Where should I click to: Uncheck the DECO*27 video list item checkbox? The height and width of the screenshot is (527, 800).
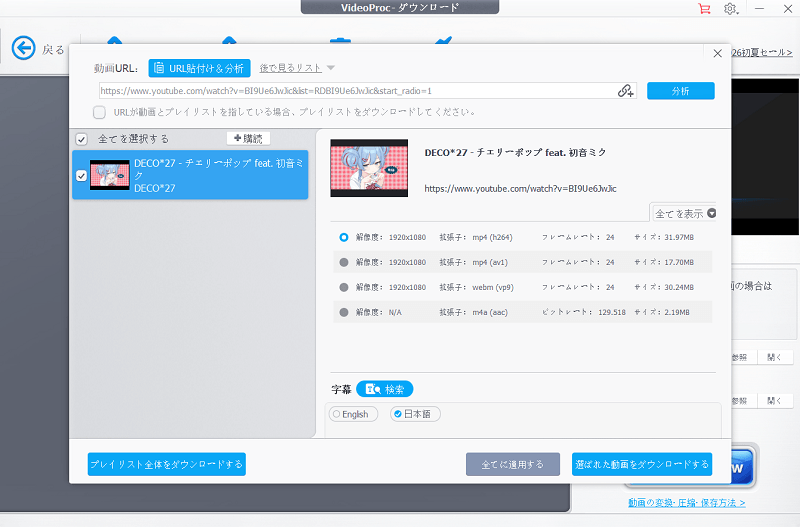click(82, 175)
